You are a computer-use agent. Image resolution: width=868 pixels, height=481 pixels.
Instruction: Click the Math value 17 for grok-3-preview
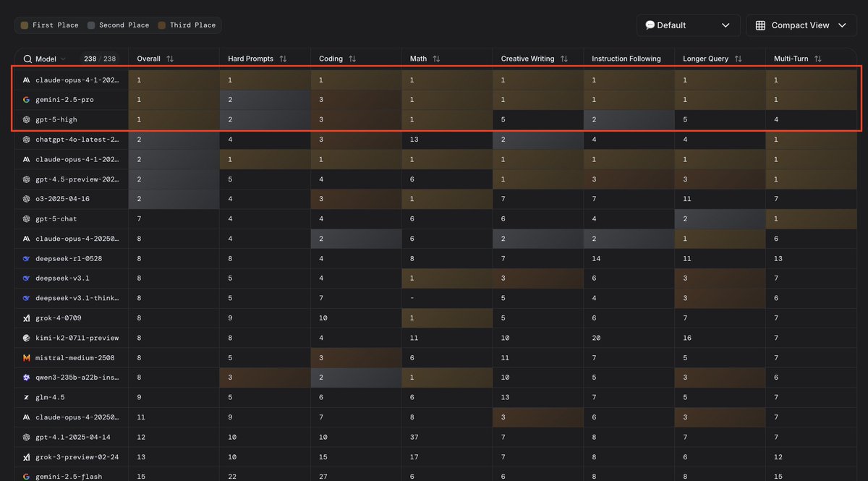pos(414,456)
